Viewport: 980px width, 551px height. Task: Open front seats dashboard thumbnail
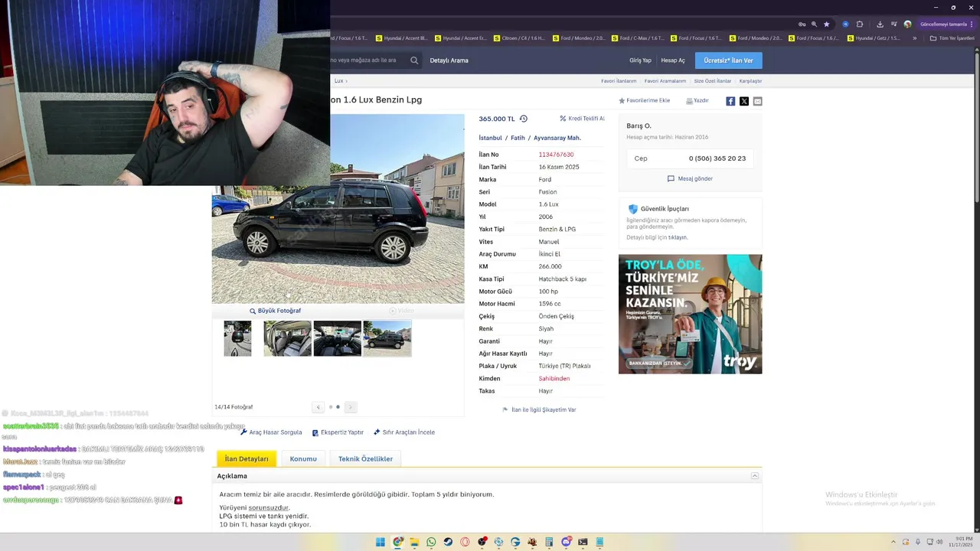(337, 338)
